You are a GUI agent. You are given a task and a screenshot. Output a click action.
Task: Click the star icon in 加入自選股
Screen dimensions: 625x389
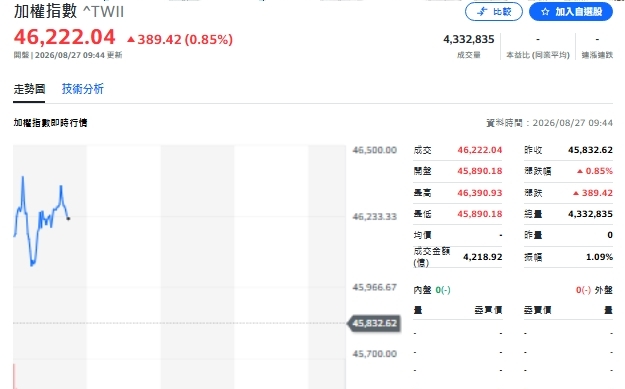[545, 12]
